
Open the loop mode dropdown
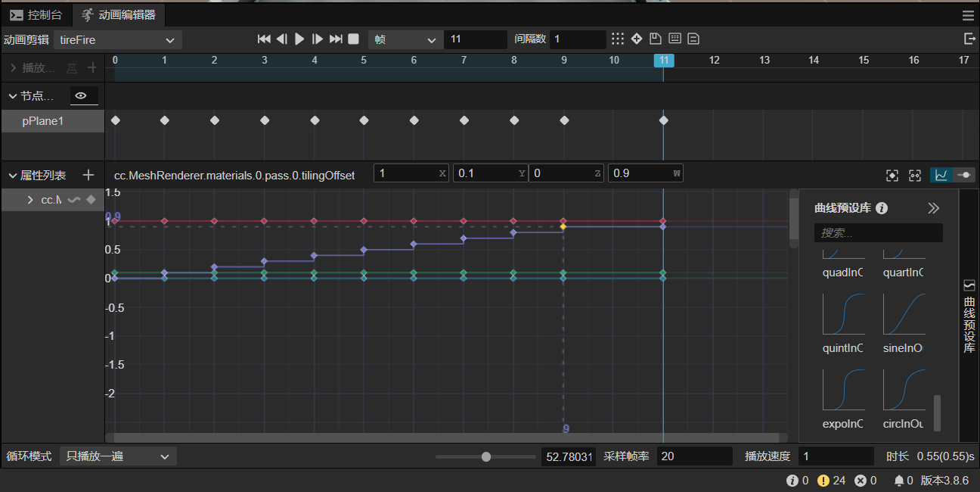click(117, 456)
